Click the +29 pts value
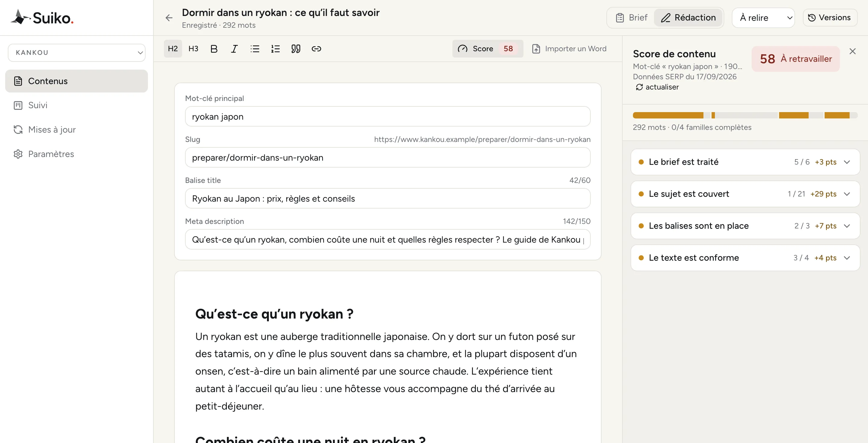This screenshot has width=868, height=443. (823, 194)
